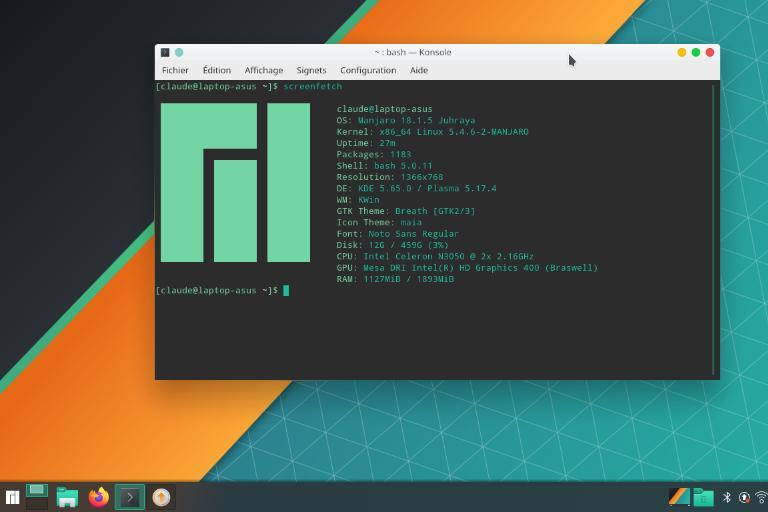Open the Édition menu
The height and width of the screenshot is (512, 768).
point(216,70)
